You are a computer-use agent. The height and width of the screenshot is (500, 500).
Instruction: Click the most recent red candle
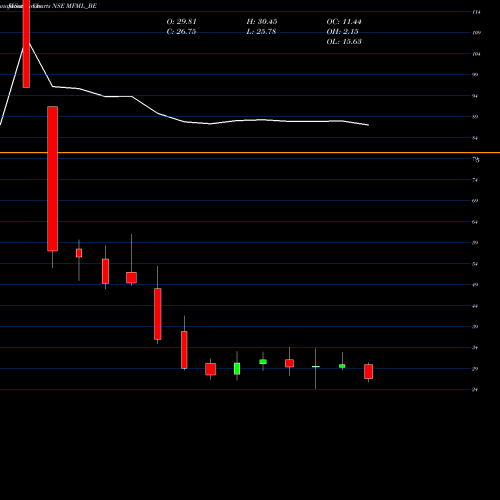point(368,371)
